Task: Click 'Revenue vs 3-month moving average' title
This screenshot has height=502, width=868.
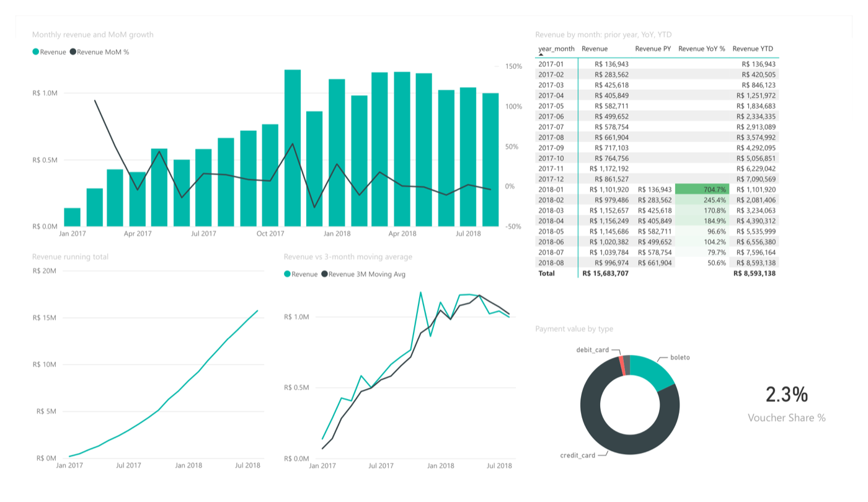Action: [348, 257]
